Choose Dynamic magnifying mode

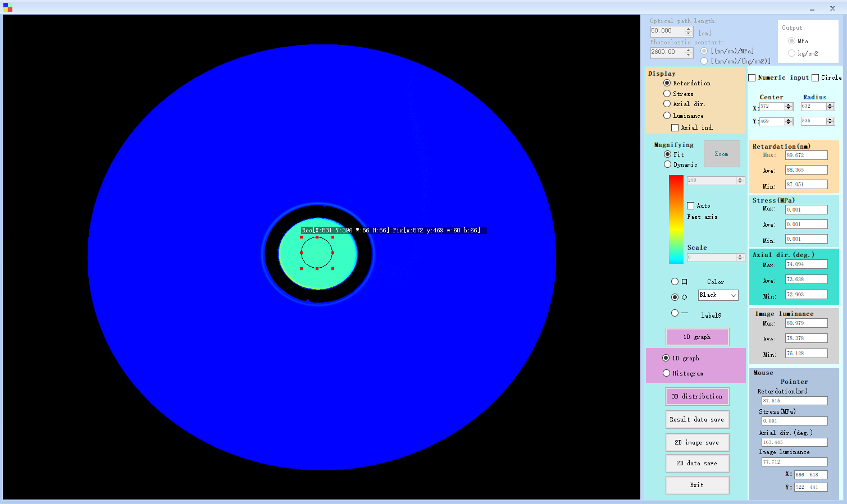[668, 164]
